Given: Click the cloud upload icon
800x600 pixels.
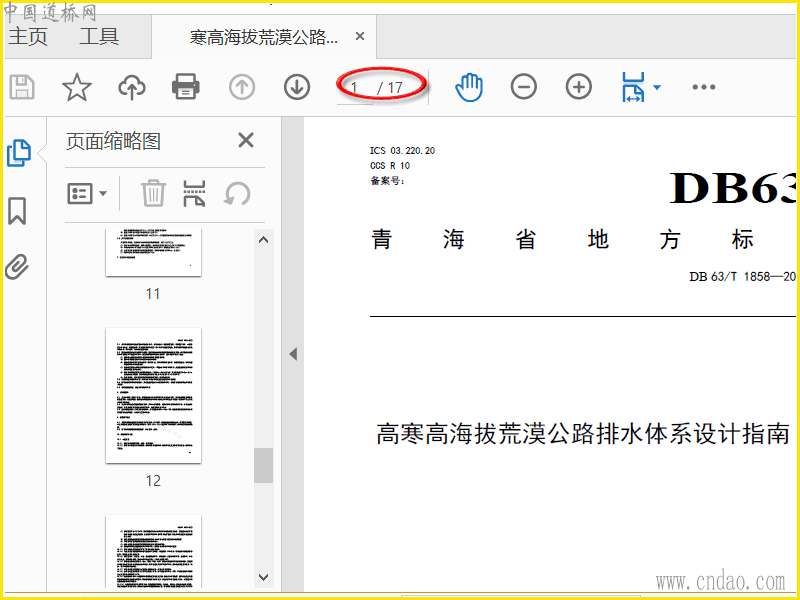Looking at the screenshot, I should (x=132, y=87).
